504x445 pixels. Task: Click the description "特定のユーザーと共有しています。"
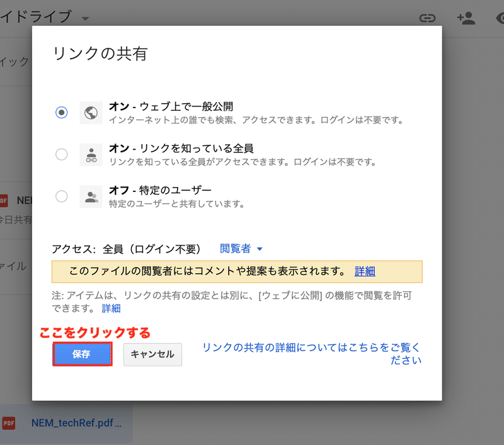point(178,203)
